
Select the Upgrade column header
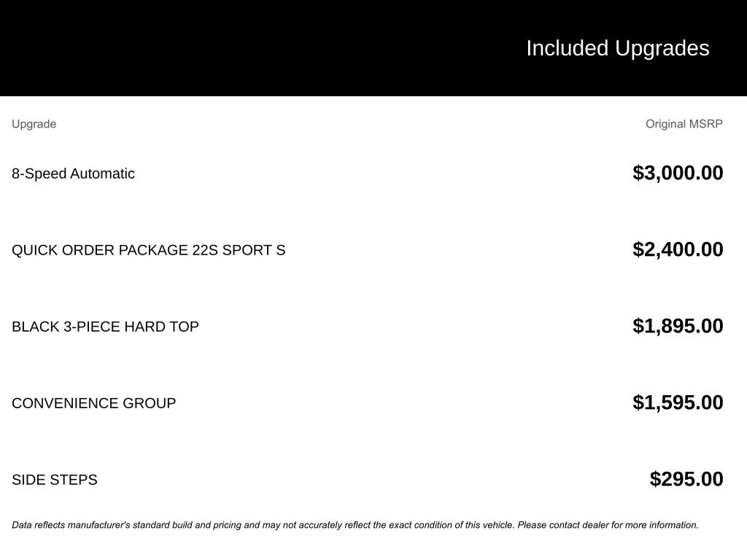click(34, 124)
